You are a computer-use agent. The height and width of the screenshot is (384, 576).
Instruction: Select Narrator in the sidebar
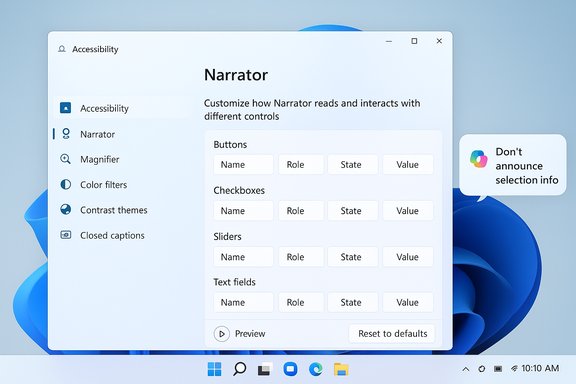[121, 134]
